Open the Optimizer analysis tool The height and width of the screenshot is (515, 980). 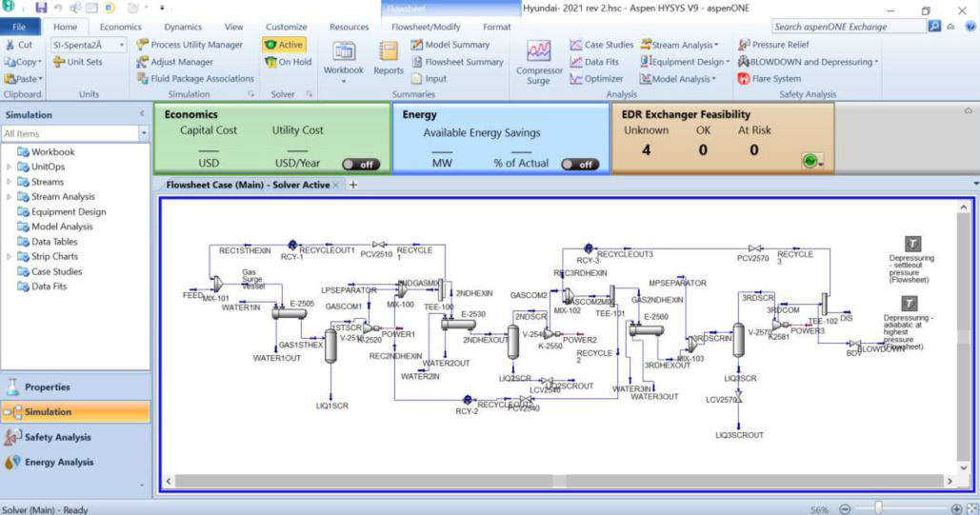point(597,79)
